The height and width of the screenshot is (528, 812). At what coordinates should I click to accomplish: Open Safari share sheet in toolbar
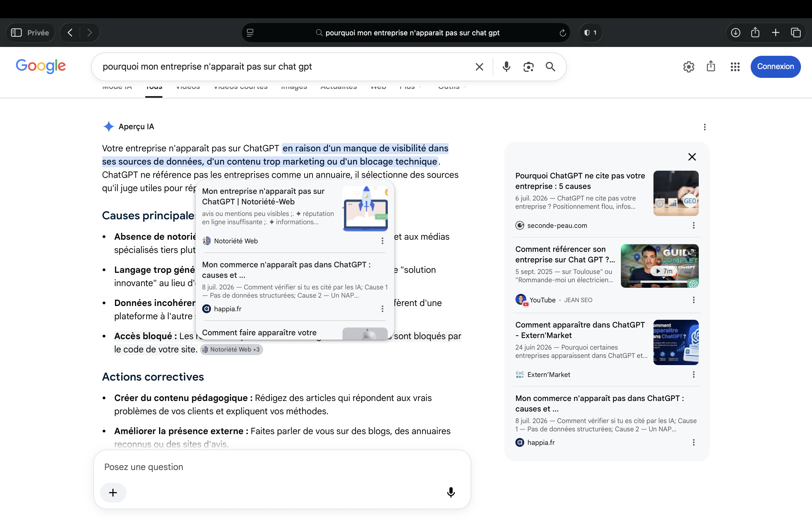755,32
